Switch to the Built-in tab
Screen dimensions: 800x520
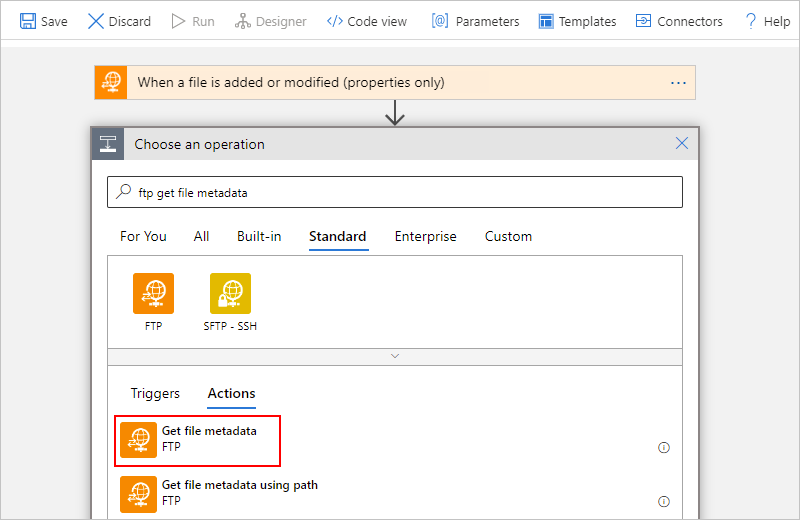[x=259, y=236]
